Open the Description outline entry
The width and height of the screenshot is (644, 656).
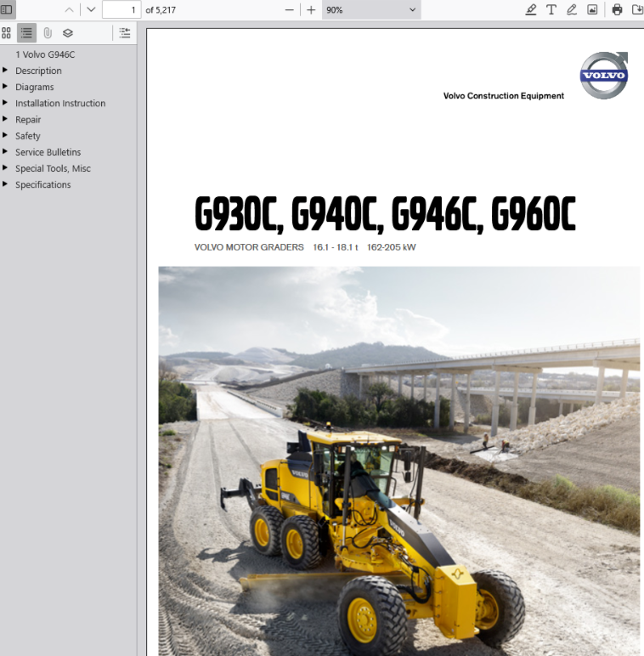click(38, 71)
